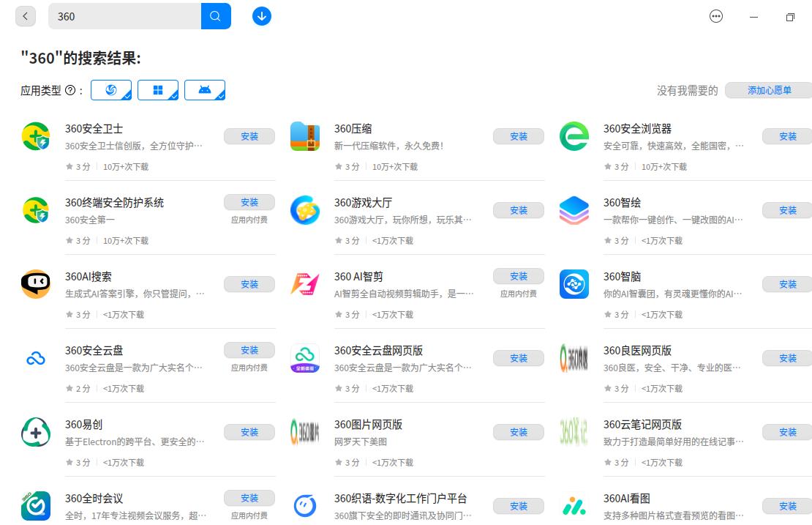Viewport: 812px width, 525px height.
Task: Install 360云笔记网页版
Action: pyautogui.click(x=787, y=432)
